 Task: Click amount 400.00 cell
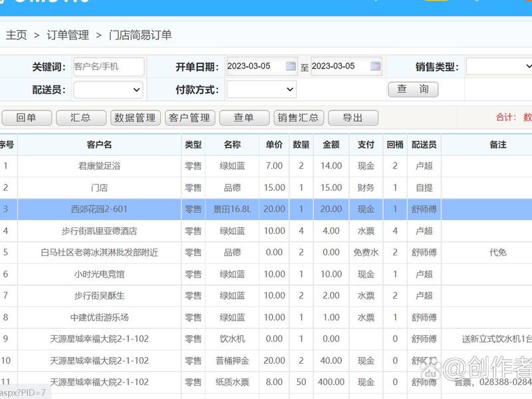pyautogui.click(x=331, y=382)
